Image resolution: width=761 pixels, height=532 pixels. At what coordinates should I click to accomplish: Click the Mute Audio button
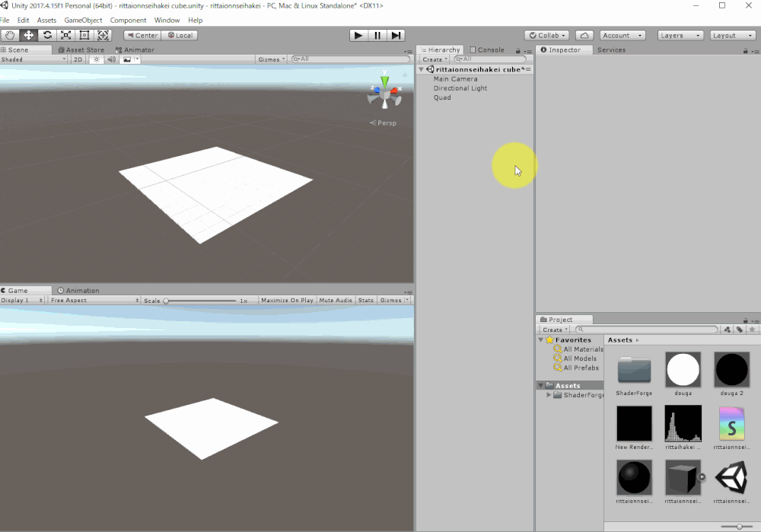[336, 300]
